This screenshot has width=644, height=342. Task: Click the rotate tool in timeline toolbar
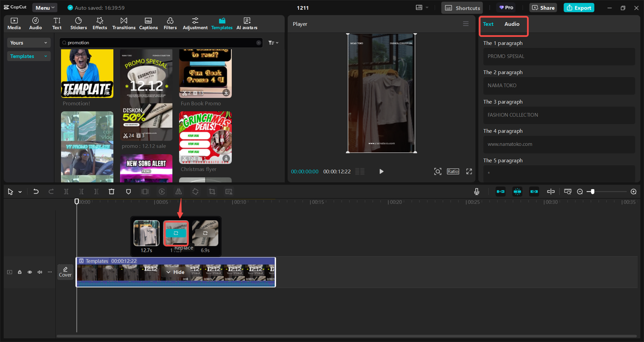pyautogui.click(x=195, y=192)
